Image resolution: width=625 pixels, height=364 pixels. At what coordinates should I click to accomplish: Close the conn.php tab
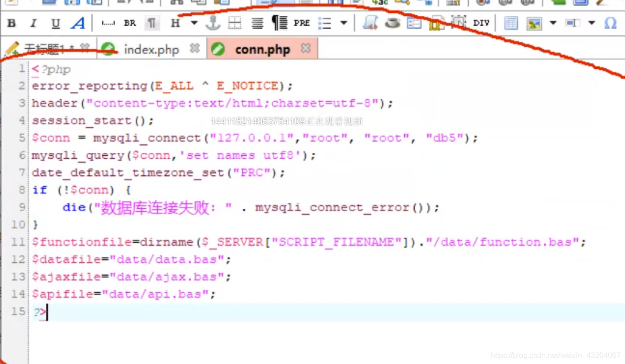click(306, 48)
